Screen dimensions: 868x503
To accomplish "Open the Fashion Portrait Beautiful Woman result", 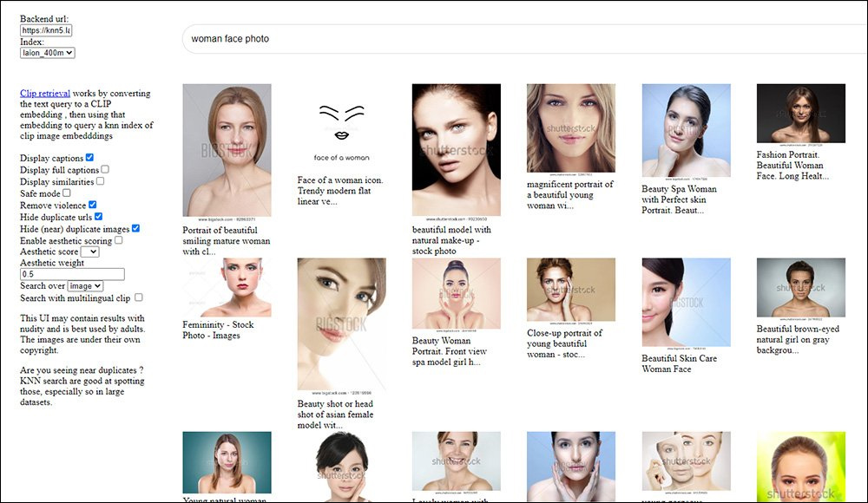I will click(800, 113).
